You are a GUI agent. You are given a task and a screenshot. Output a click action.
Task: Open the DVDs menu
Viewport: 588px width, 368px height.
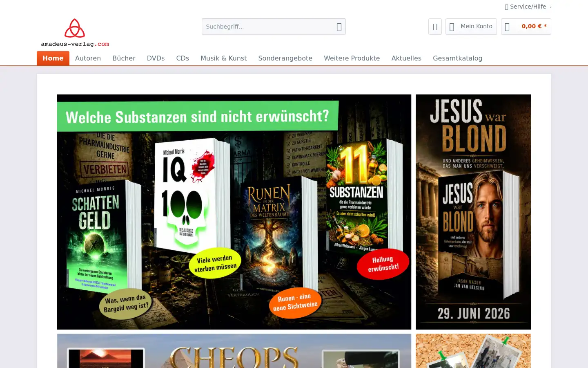[156, 58]
